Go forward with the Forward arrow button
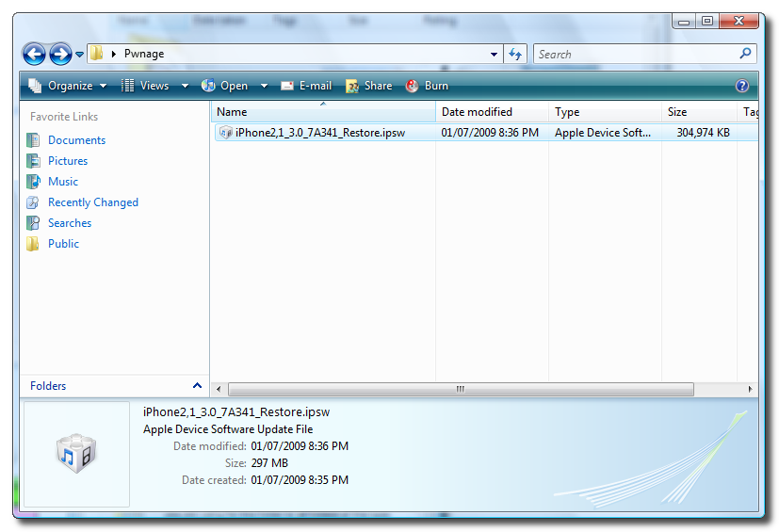 (x=60, y=55)
